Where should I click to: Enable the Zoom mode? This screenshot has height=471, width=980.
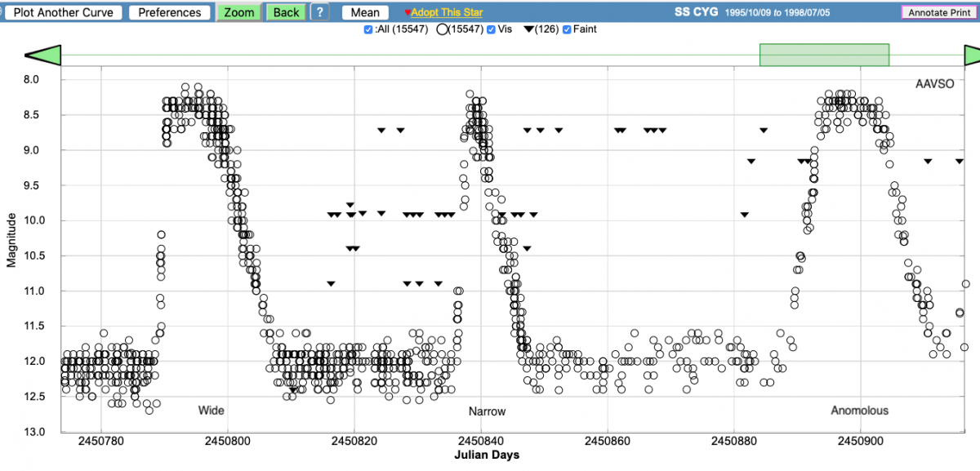click(x=239, y=12)
